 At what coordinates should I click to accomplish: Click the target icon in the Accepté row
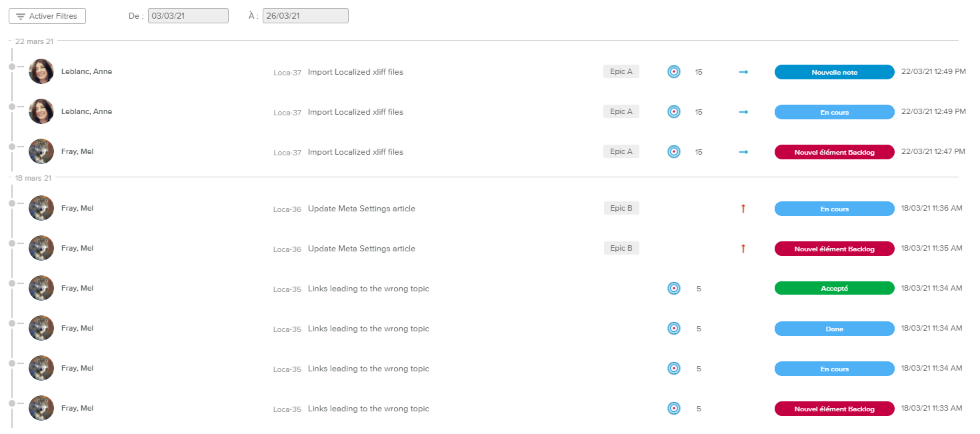tap(674, 289)
